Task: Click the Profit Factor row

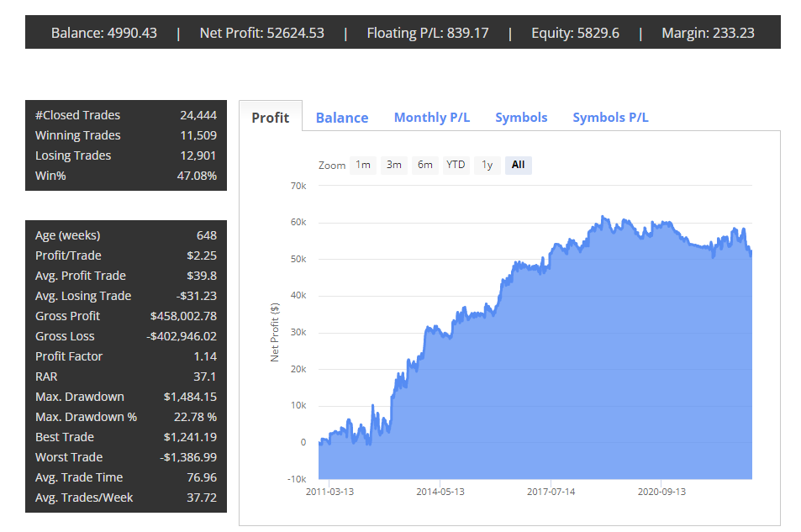Action: click(x=126, y=356)
